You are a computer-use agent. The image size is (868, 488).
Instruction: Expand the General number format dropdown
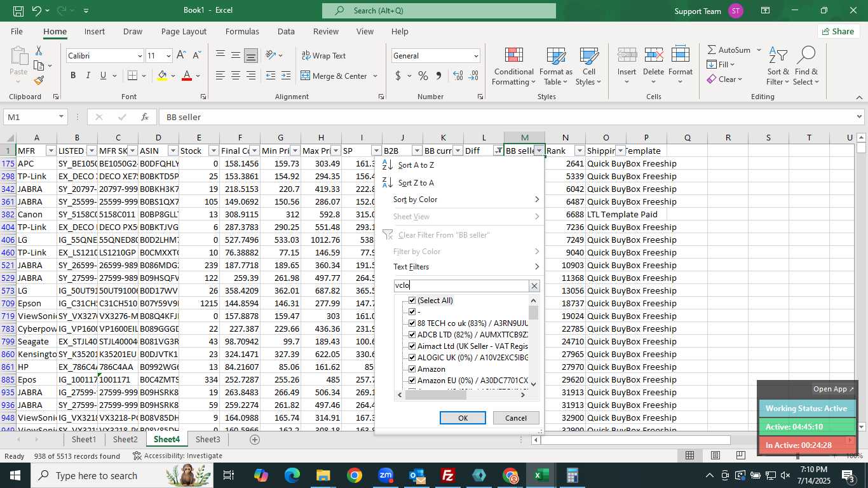[475, 56]
